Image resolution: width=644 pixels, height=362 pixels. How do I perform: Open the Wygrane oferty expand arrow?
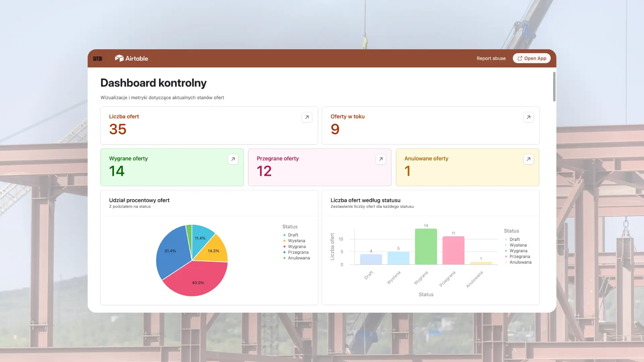coord(233,159)
